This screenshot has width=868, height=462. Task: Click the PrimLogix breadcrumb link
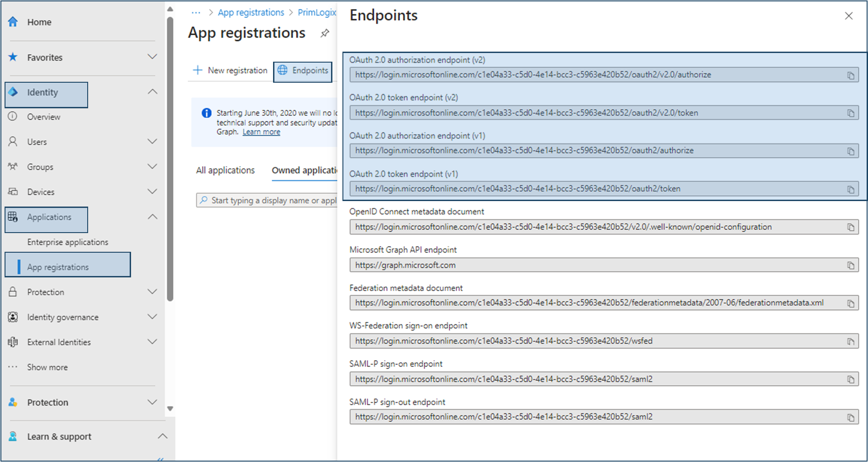(x=317, y=12)
